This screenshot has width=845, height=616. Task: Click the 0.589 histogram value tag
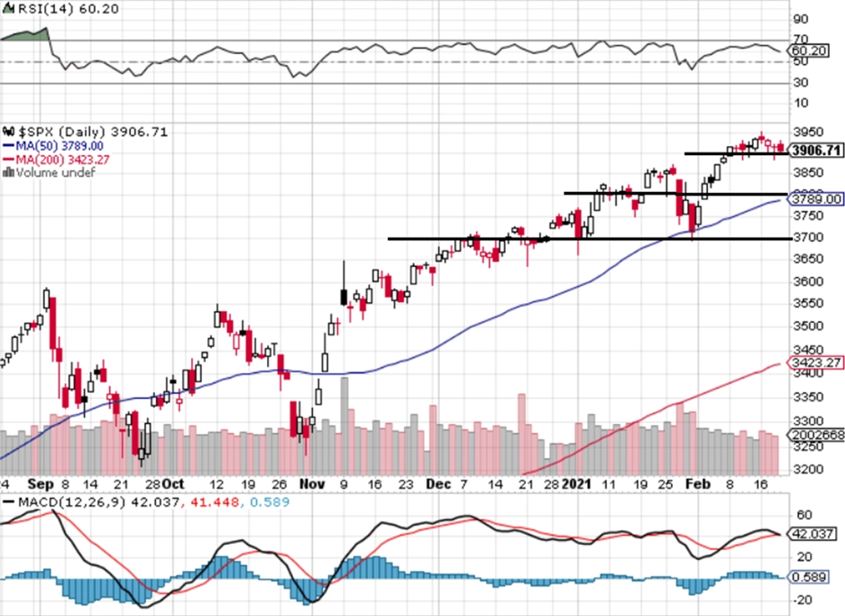point(808,576)
